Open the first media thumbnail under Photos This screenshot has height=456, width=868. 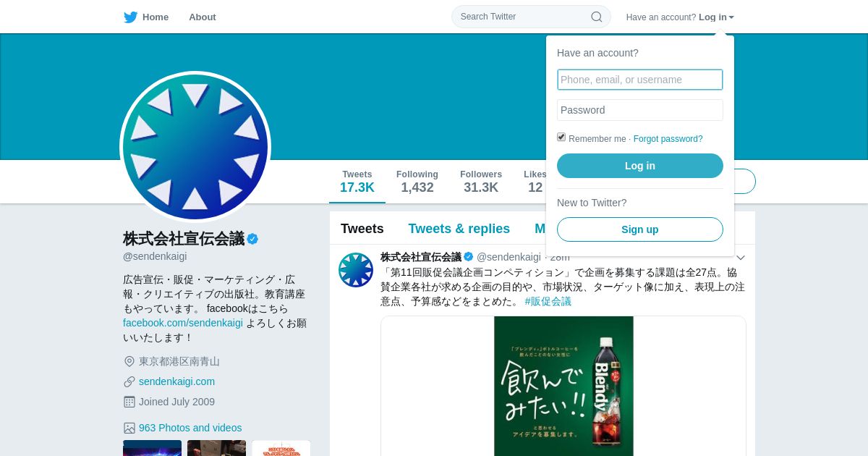click(x=152, y=448)
